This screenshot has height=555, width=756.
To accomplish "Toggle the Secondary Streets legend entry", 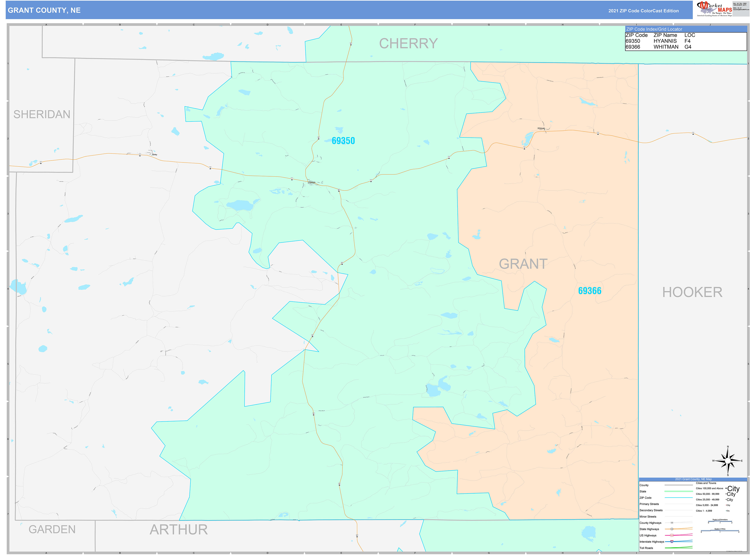I will (x=651, y=510).
